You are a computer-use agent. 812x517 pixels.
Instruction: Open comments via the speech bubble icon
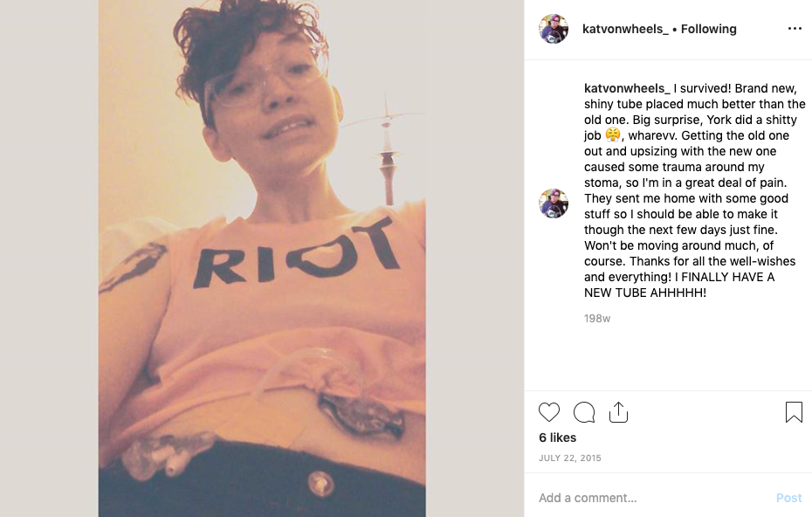pos(583,412)
